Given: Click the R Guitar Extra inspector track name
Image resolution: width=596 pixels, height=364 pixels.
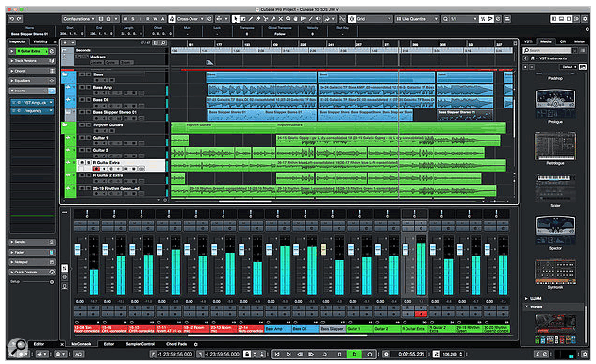Looking at the screenshot, I should (x=32, y=51).
